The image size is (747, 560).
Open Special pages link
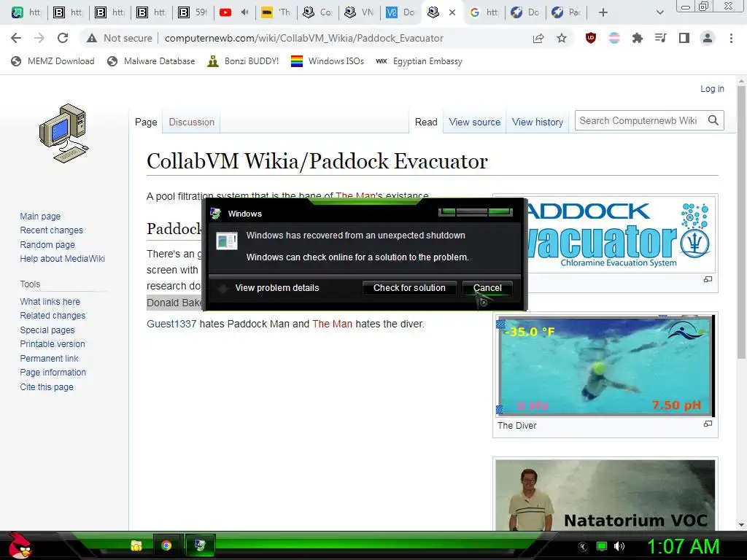tap(47, 330)
